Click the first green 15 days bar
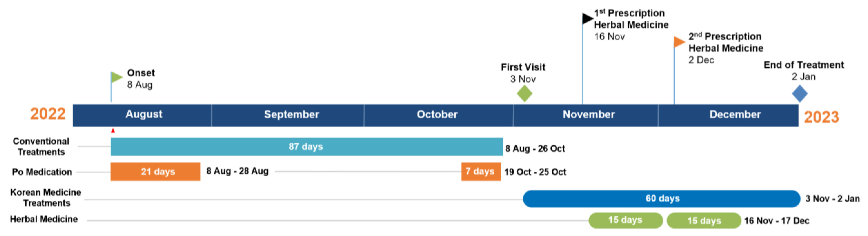This screenshot has height=236, width=868. (625, 221)
